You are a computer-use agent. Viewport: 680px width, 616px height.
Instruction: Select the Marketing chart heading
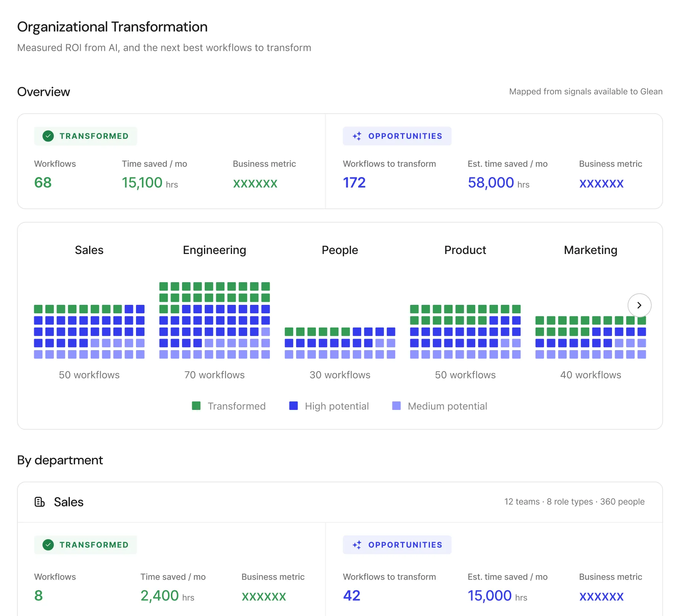click(x=590, y=250)
